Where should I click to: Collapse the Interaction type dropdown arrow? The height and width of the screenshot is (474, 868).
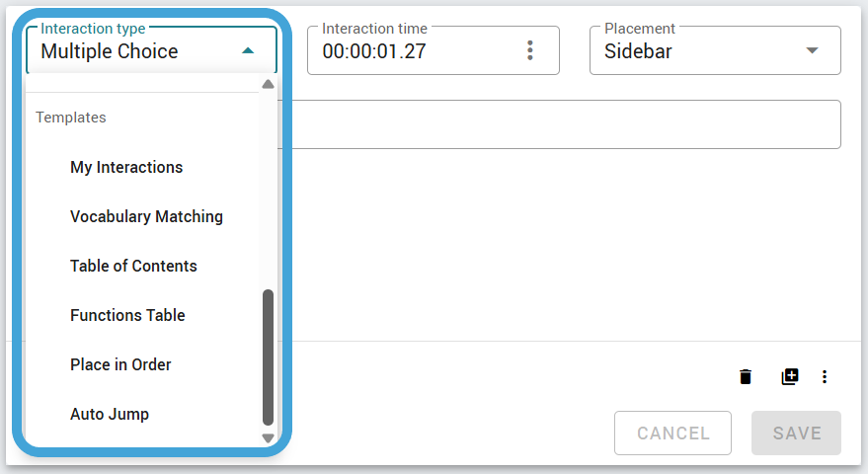(x=248, y=51)
